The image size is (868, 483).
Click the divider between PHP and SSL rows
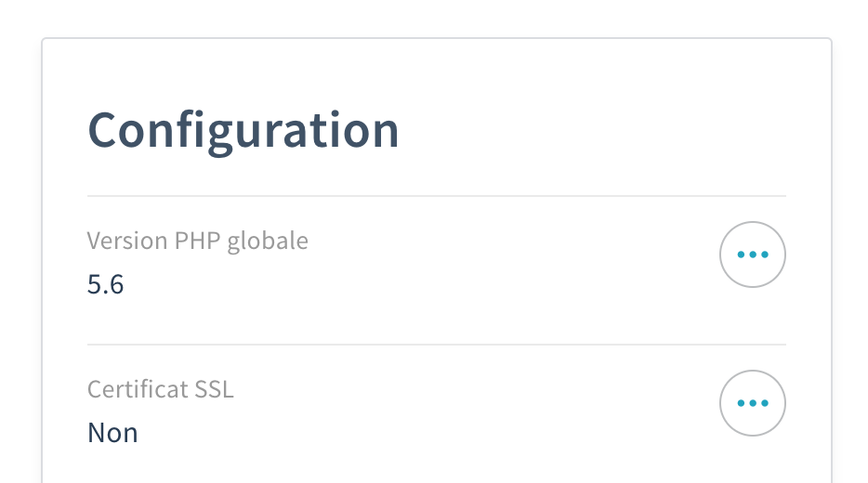tap(436, 345)
